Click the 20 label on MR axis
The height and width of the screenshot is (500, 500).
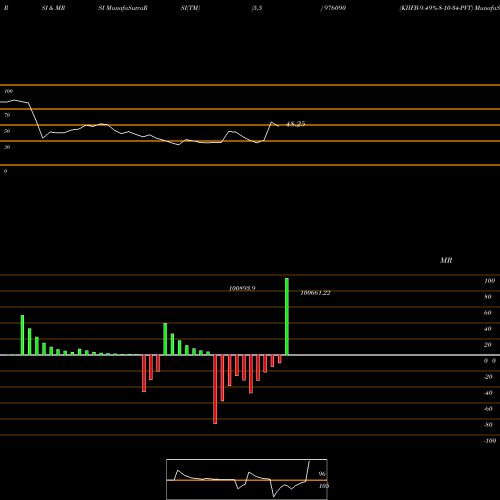tap(487, 345)
